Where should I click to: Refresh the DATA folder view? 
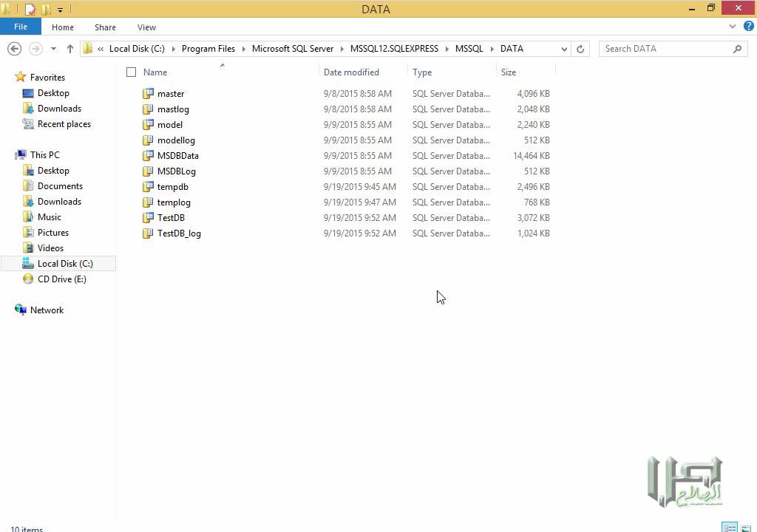pos(580,49)
